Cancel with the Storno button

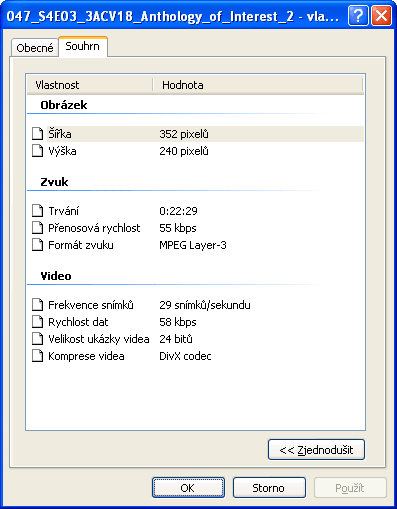point(269,488)
